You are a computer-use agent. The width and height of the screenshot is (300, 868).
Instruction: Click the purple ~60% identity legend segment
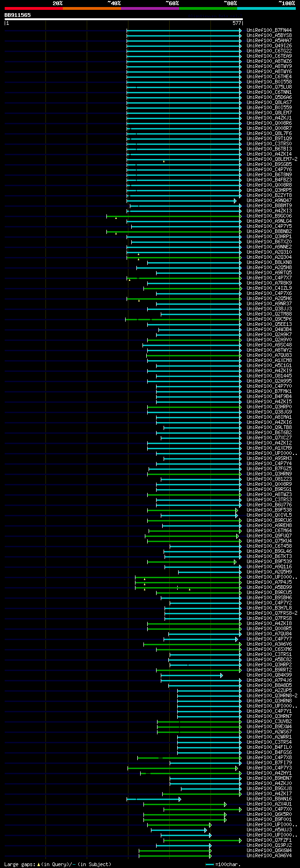150,8
